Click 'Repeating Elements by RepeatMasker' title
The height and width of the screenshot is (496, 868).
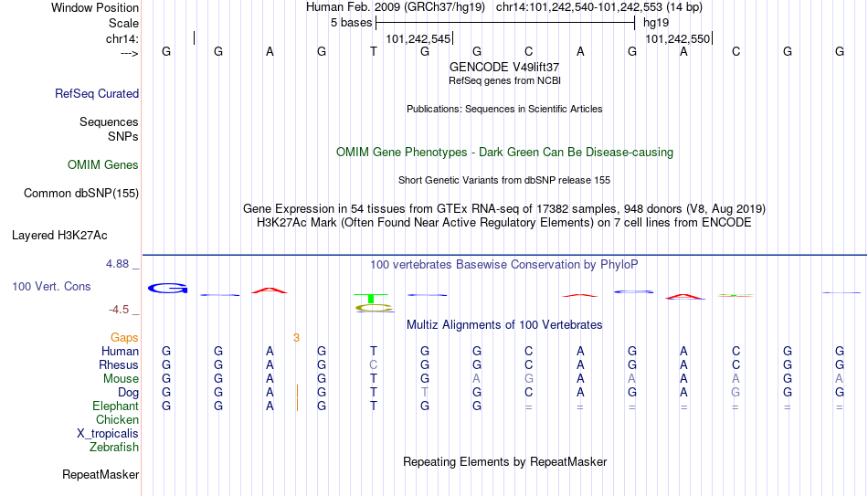(x=504, y=461)
